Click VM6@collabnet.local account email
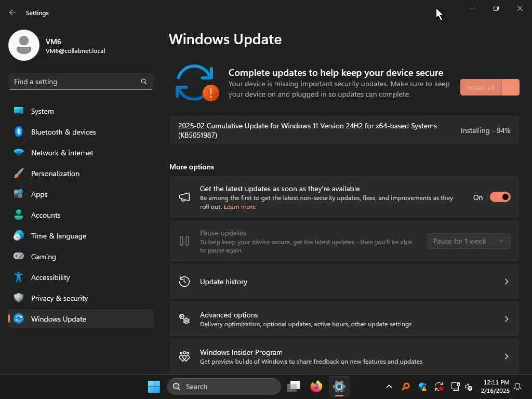Viewport: 532px width, 399px height. tap(75, 51)
